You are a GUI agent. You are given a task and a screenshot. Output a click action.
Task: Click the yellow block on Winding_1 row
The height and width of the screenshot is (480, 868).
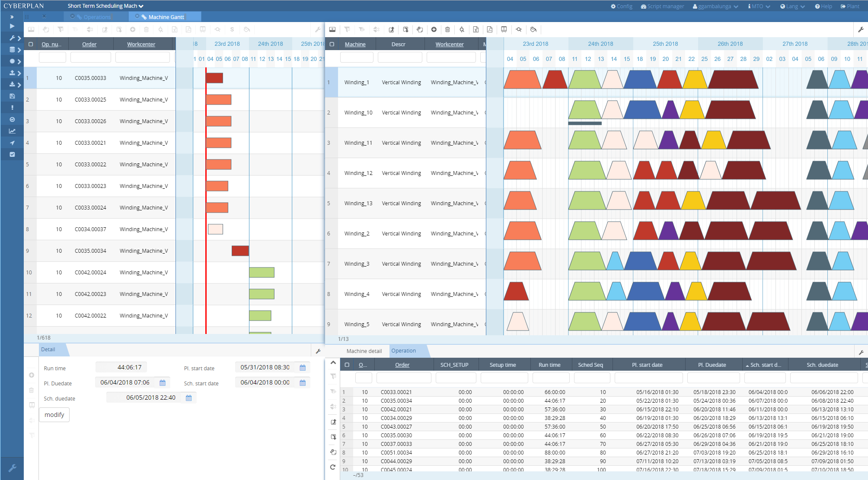695,80
